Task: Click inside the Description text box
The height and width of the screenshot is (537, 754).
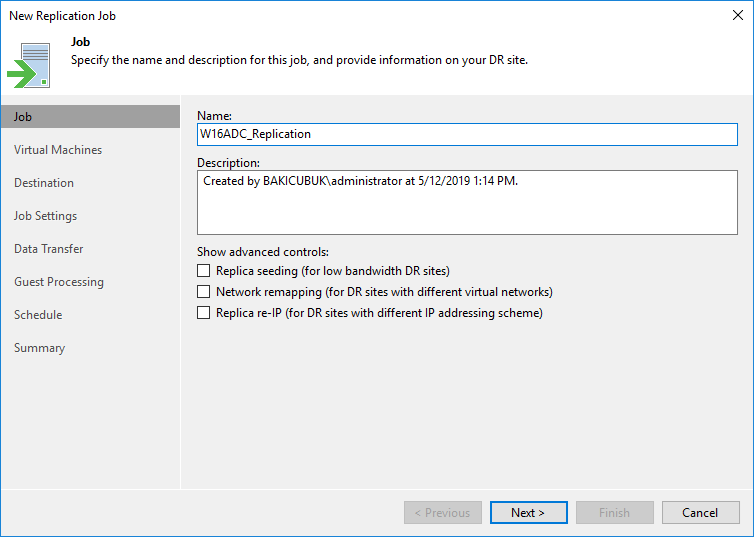Action: pyautogui.click(x=467, y=202)
